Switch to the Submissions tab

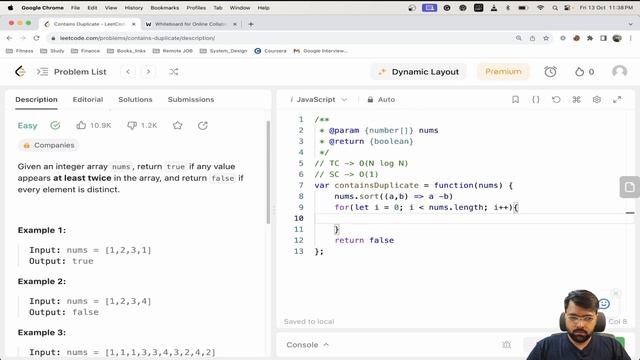(191, 100)
